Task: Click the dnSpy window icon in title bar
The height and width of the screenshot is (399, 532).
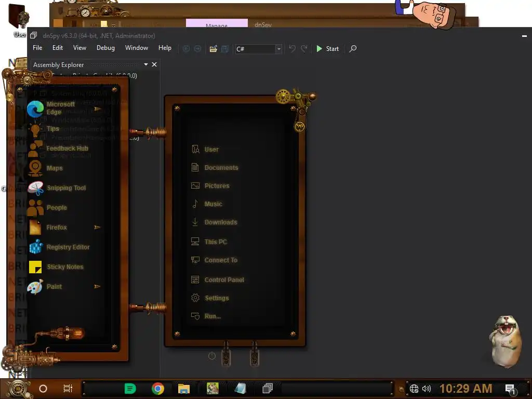Action: pyautogui.click(x=33, y=35)
